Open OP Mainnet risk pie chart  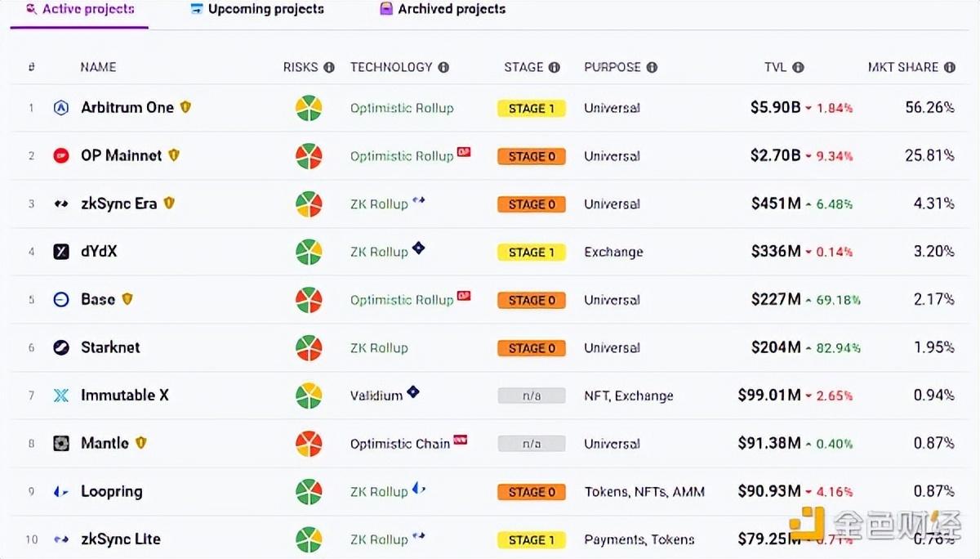309,156
